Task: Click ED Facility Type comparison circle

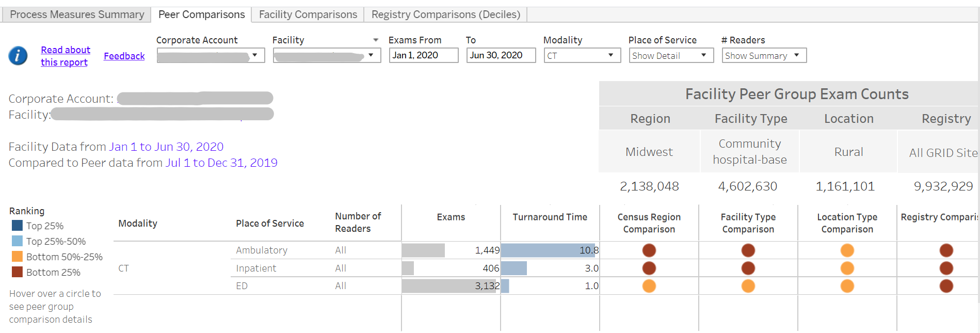Action: point(748,286)
